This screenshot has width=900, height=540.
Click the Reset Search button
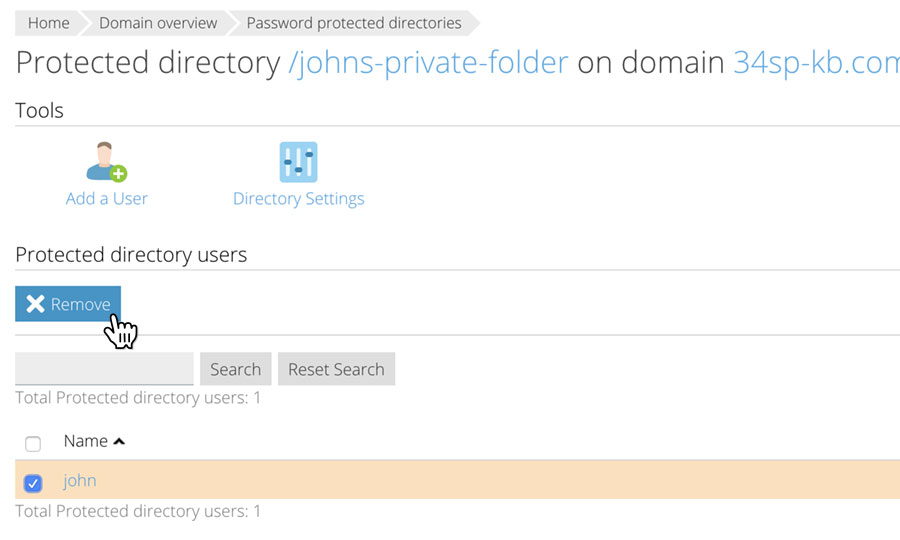336,369
